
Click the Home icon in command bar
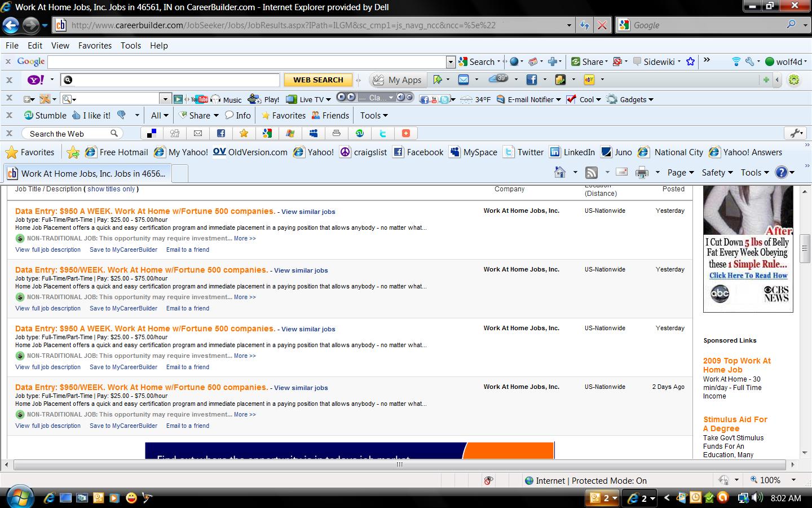tap(560, 172)
